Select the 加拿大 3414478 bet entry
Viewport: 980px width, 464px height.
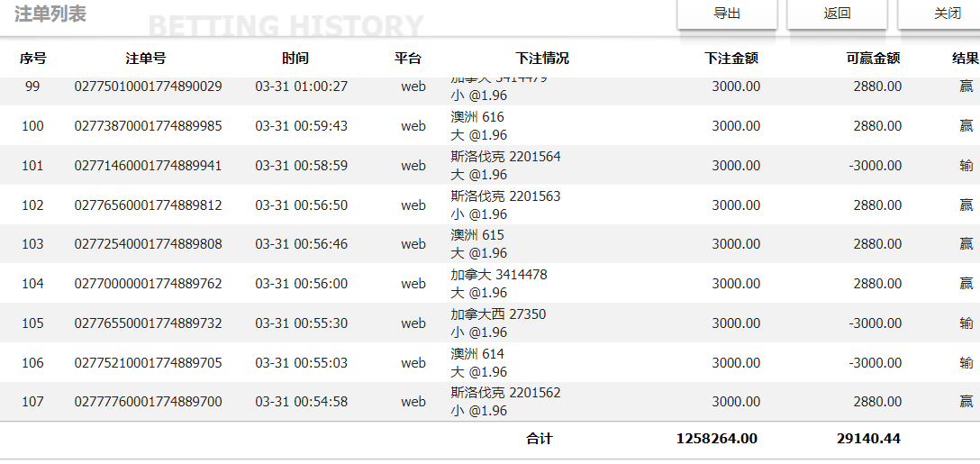499,275
